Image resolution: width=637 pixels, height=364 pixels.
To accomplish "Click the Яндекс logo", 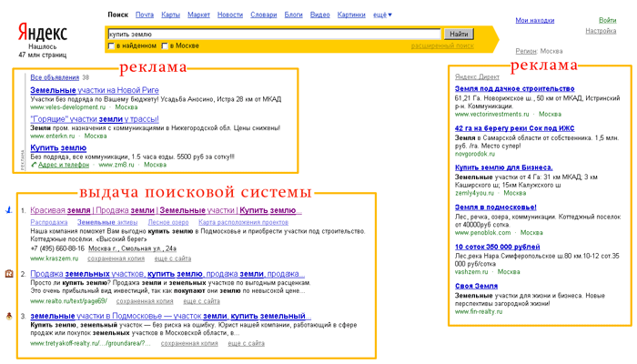I will (43, 32).
